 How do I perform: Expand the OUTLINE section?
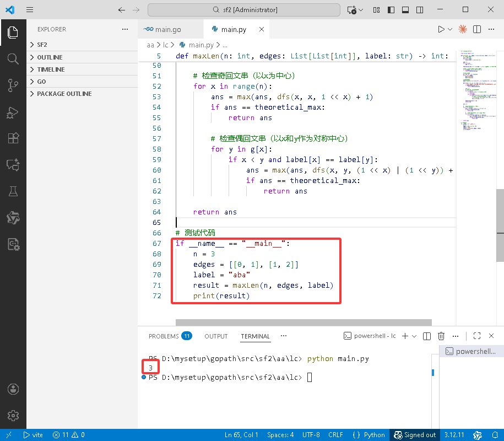(82, 57)
